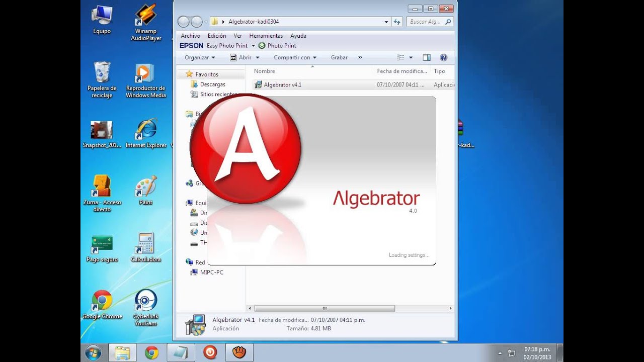Click the horizontal scrollbar right arrow
The width and height of the screenshot is (644, 362).
click(450, 308)
